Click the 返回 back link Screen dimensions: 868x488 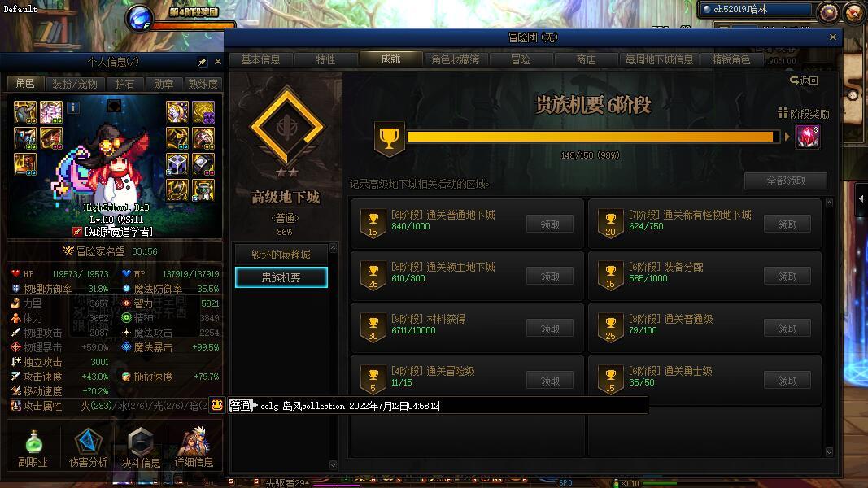(804, 81)
